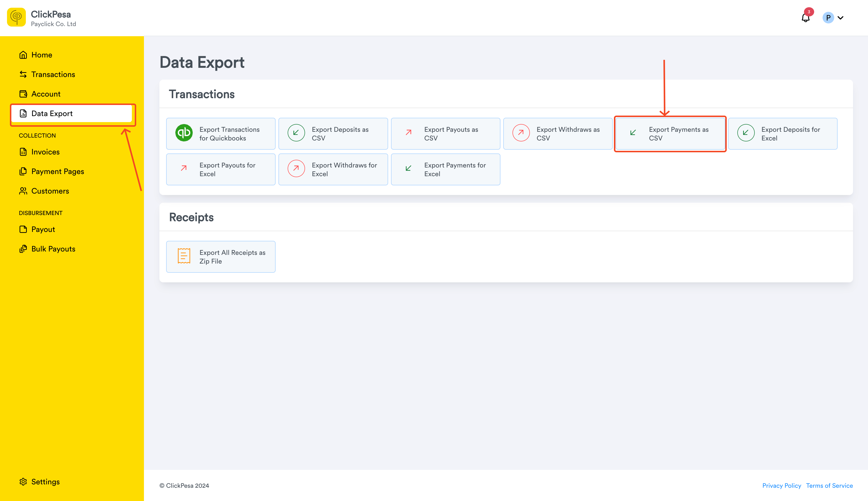Click Export Deposits for Excel arrow icon

tap(746, 133)
